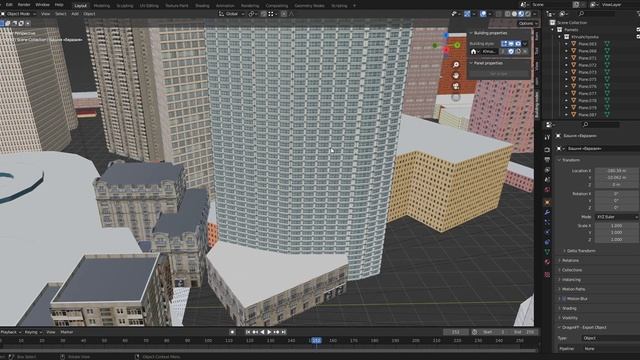Open the Object properties tab
The image size is (640, 360).
pyautogui.click(x=547, y=202)
